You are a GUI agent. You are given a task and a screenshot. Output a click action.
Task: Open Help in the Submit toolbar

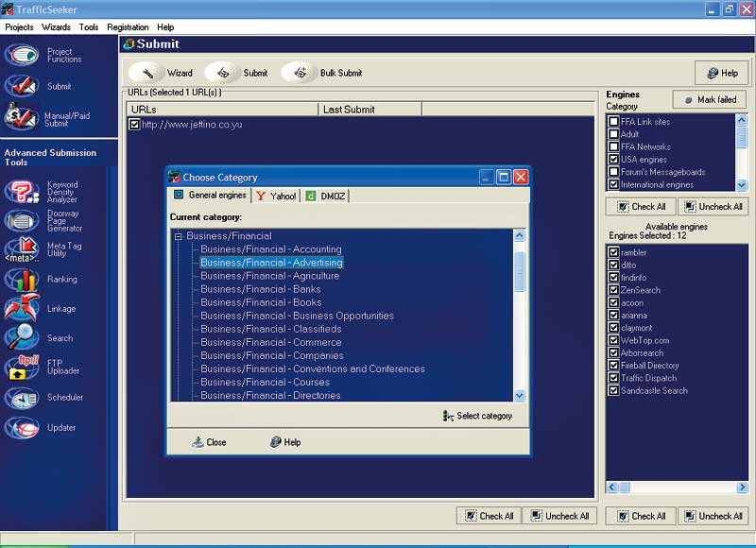coord(721,74)
